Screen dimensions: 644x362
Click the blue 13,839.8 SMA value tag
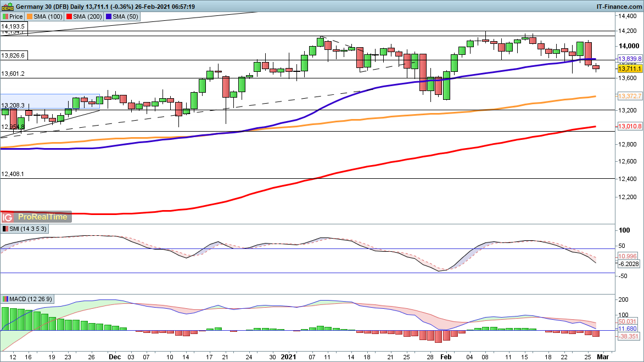(630, 59)
